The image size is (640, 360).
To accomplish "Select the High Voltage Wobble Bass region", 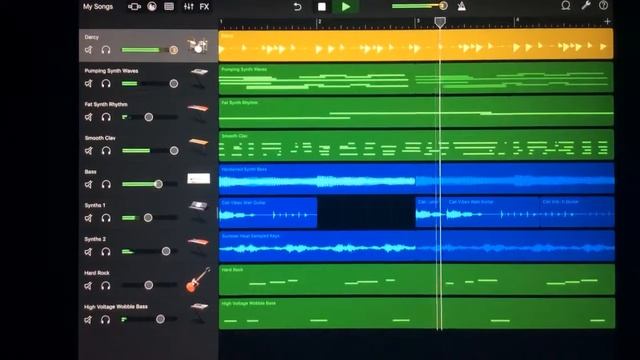I will coord(416,313).
